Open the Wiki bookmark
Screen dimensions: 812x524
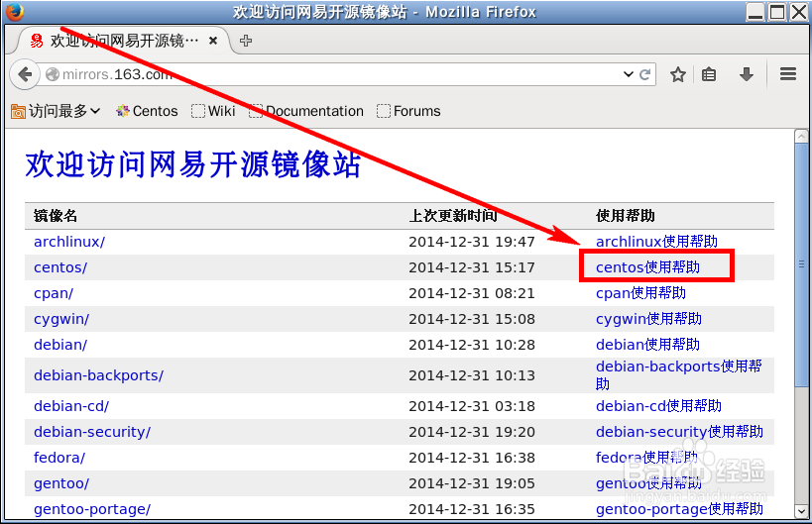pyautogui.click(x=213, y=111)
